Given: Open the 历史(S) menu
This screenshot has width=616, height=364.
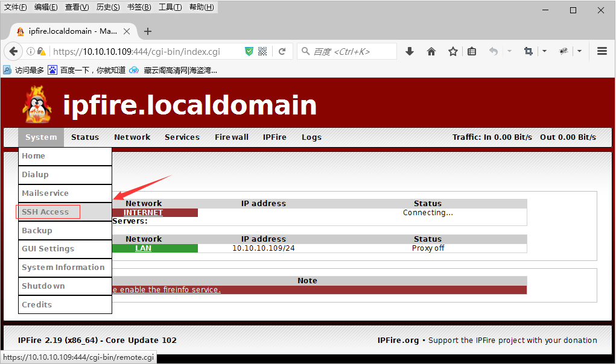Looking at the screenshot, I should (108, 7).
